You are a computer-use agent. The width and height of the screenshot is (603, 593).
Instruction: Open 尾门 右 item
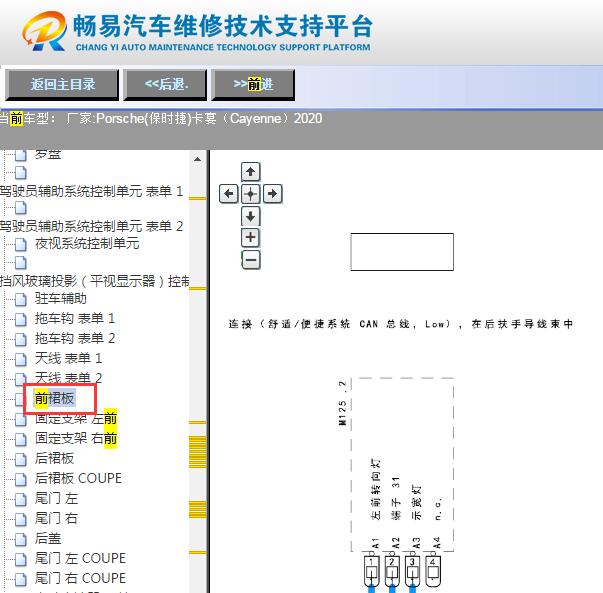point(56,518)
